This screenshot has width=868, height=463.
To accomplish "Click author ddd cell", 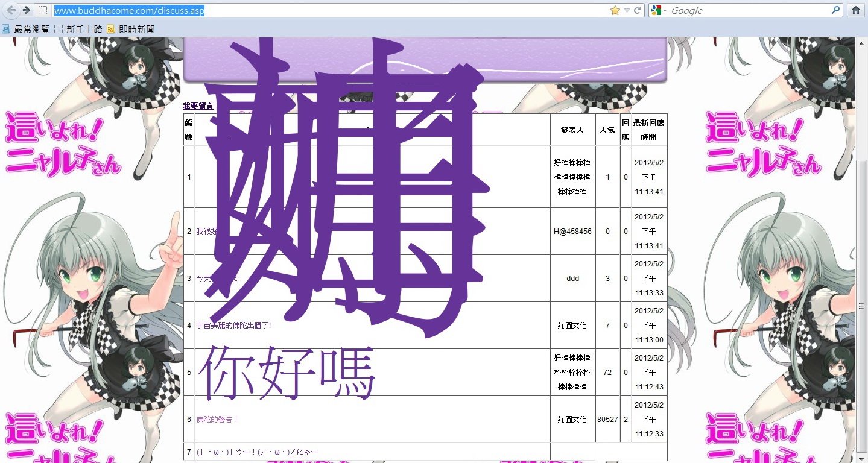I will [x=572, y=279].
